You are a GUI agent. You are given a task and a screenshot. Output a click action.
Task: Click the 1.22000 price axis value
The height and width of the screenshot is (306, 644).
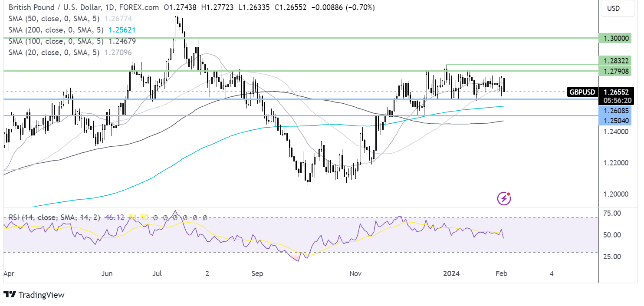tap(616, 163)
